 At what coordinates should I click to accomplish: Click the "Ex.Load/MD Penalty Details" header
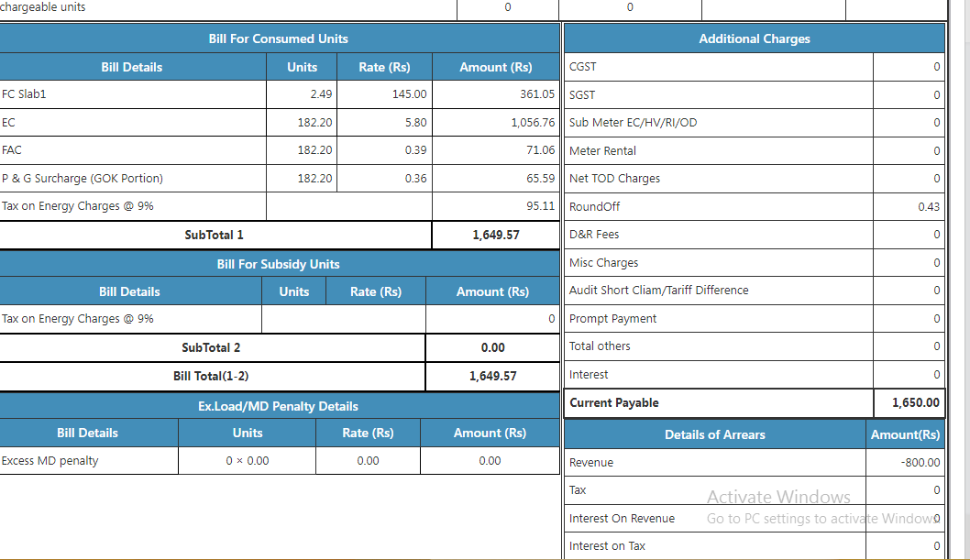(x=278, y=406)
